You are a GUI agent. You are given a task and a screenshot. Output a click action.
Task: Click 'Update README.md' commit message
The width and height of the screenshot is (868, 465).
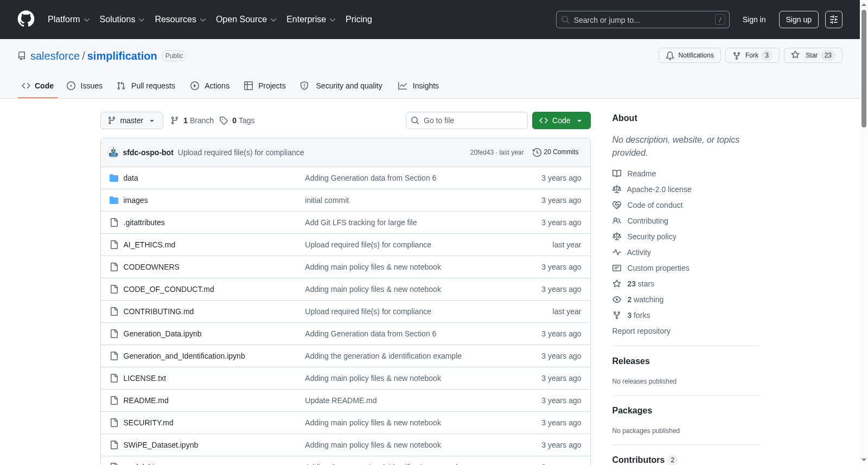[x=341, y=400]
